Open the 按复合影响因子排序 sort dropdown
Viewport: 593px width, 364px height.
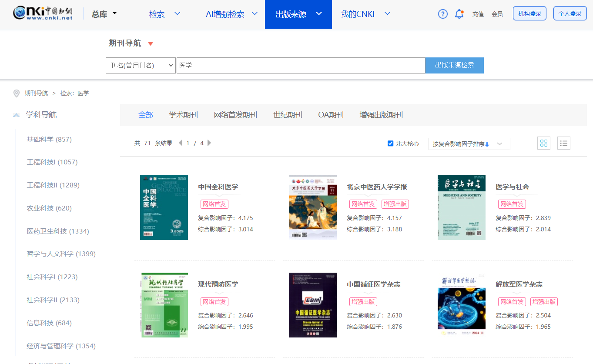coord(469,144)
